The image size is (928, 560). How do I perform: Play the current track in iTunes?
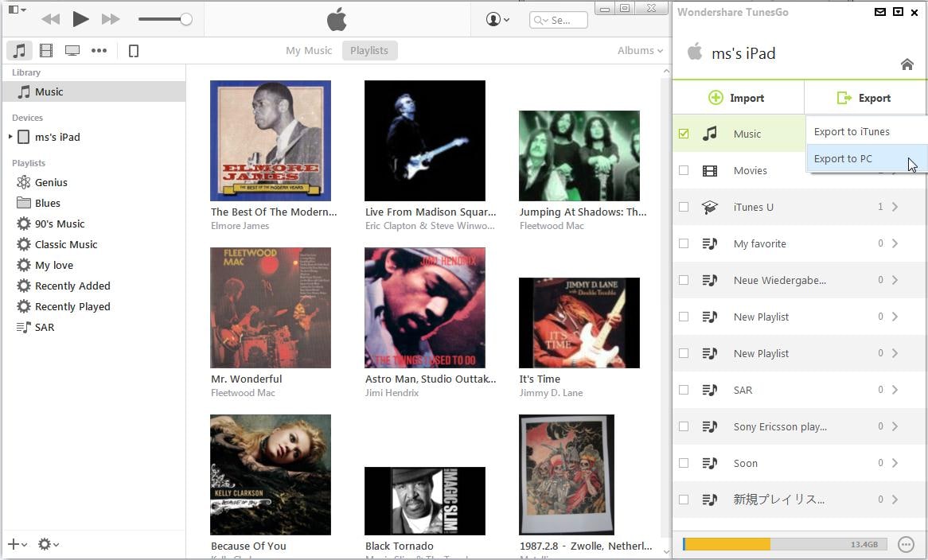80,19
